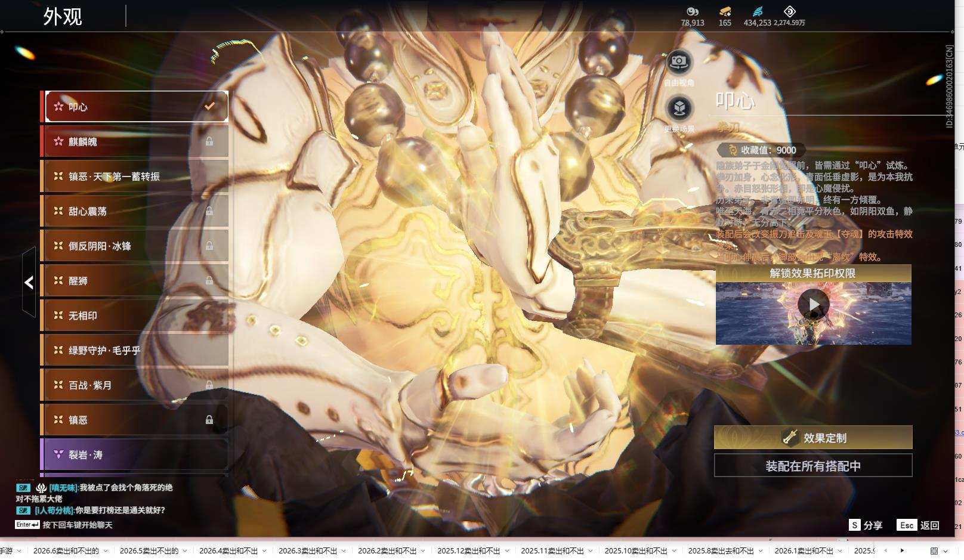Image resolution: width=964 pixels, height=560 pixels.
Task: Switch to the 2026.6卖出和不出的 sheet tab
Action: tap(66, 551)
